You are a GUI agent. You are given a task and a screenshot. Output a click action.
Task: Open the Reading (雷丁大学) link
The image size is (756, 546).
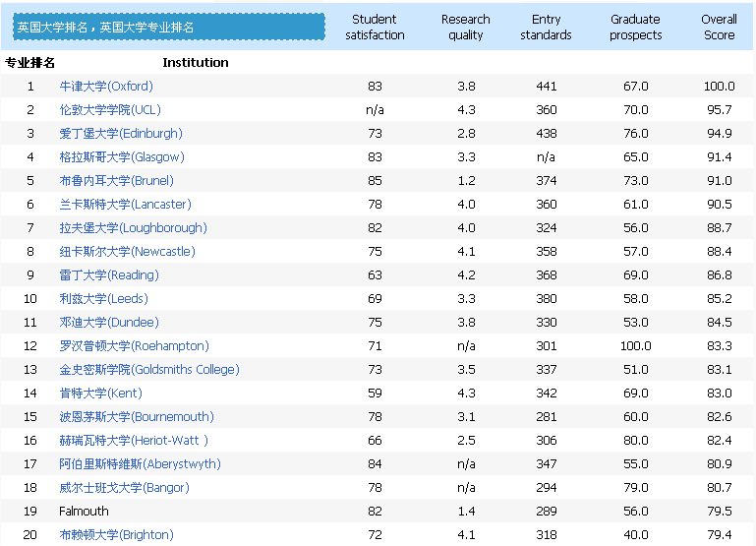coord(108,275)
